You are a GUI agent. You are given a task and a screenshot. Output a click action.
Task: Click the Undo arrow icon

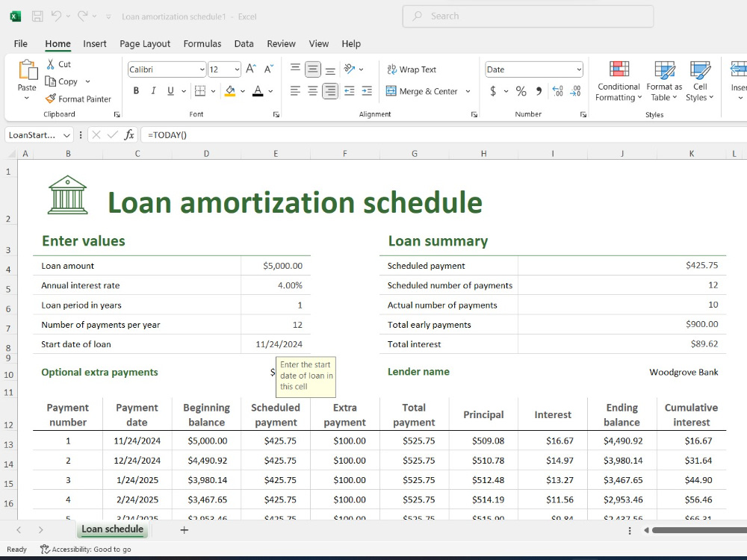(x=56, y=16)
